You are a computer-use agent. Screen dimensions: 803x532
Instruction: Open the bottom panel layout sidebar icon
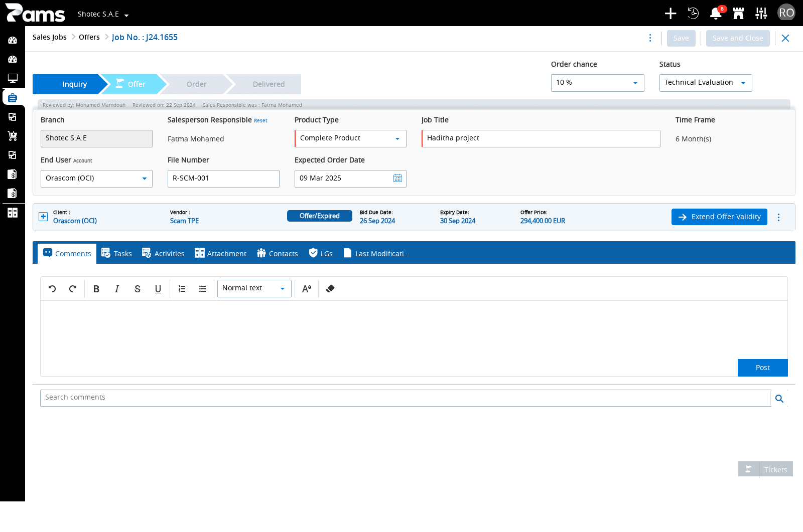[13, 213]
